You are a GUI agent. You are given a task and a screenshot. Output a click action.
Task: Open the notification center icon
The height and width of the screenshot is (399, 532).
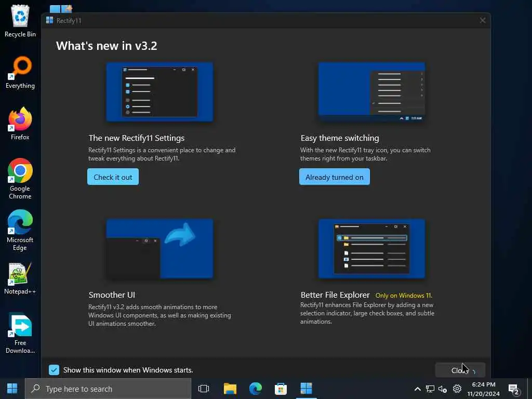pyautogui.click(x=514, y=390)
